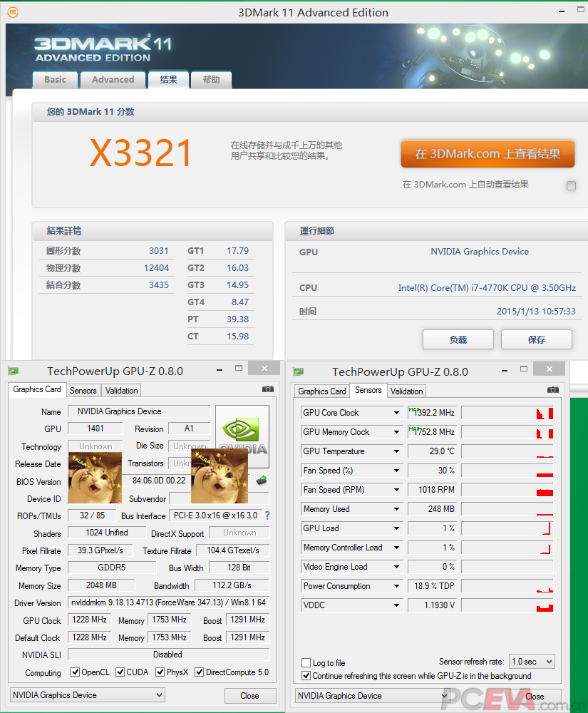
Task: Switch to the Sensors tab in left GPU-Z
Action: [x=83, y=390]
